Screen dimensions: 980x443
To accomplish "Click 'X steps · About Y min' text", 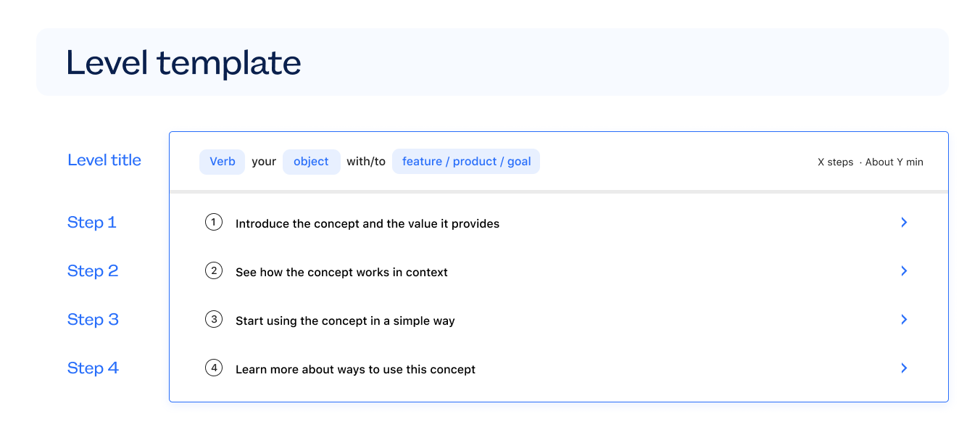I will tap(870, 162).
